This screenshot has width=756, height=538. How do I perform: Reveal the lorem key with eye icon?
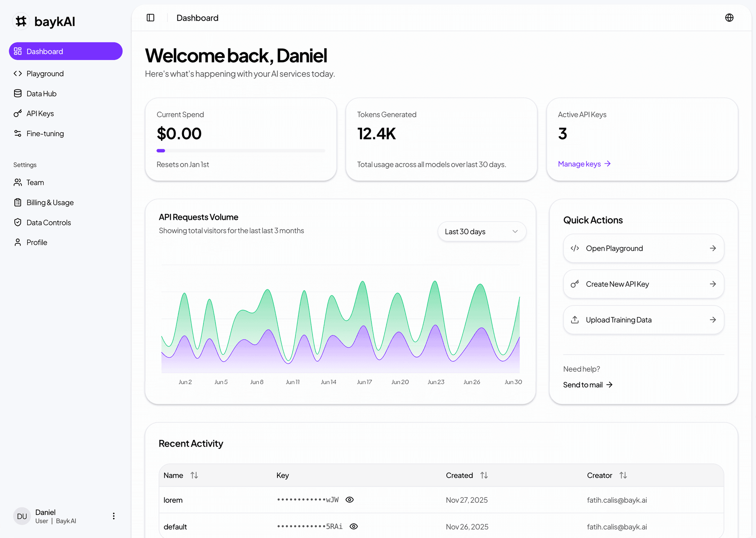point(349,500)
